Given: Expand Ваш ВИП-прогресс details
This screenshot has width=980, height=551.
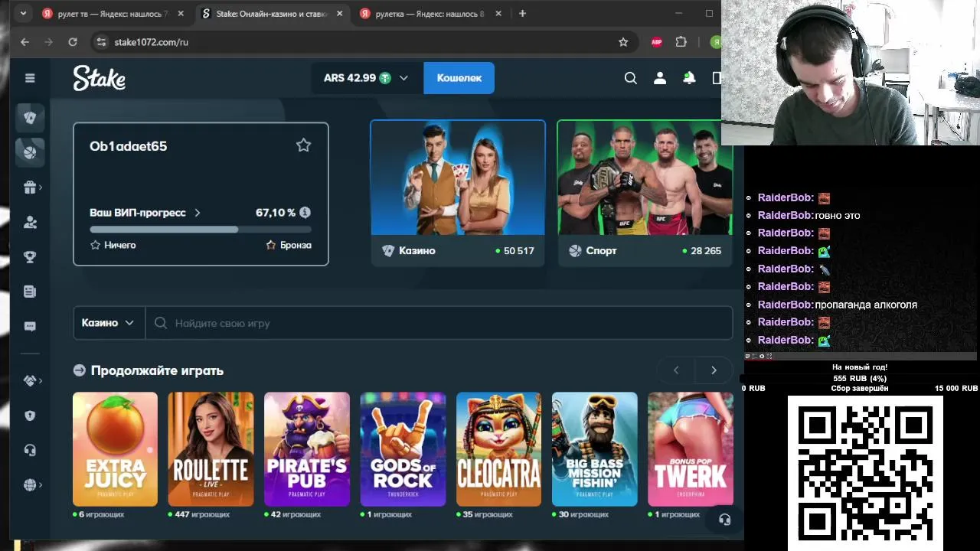Looking at the screenshot, I should pos(145,213).
